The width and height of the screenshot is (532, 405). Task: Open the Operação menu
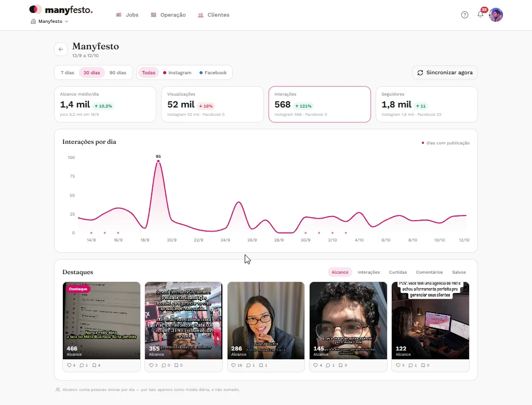click(x=168, y=15)
